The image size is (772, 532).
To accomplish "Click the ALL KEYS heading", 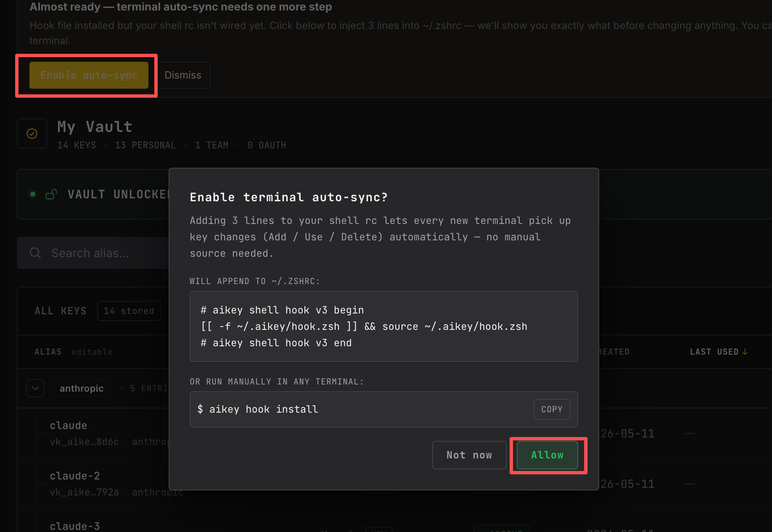I will pyautogui.click(x=61, y=311).
